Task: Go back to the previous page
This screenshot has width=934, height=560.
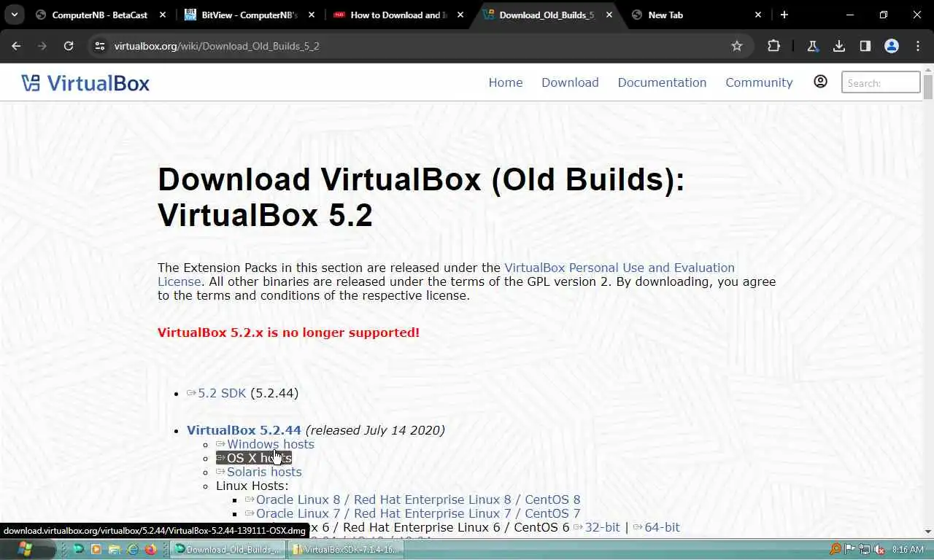Action: point(16,46)
